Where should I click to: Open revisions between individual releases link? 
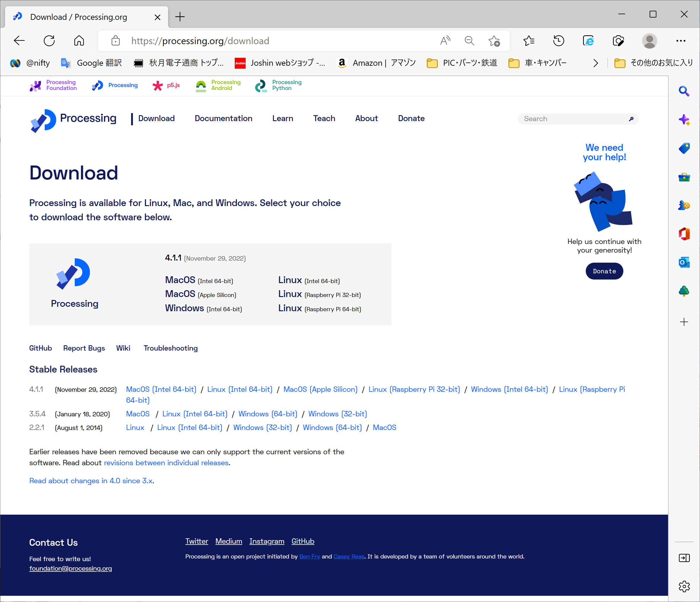[166, 463]
